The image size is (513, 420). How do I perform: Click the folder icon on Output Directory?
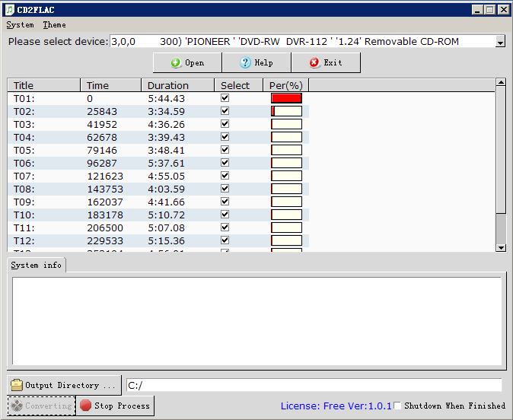click(x=17, y=385)
